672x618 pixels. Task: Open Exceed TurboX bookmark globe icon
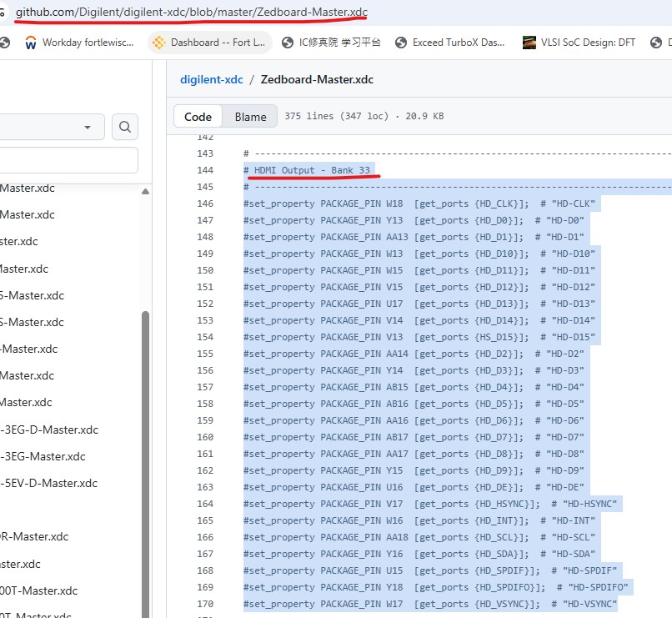401,43
